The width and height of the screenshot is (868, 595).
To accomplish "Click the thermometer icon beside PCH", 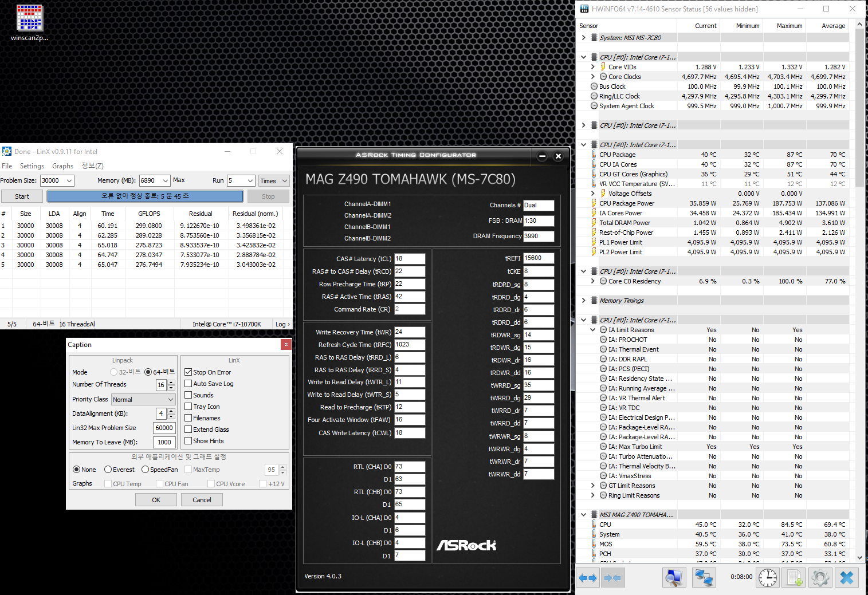I will coord(594,554).
